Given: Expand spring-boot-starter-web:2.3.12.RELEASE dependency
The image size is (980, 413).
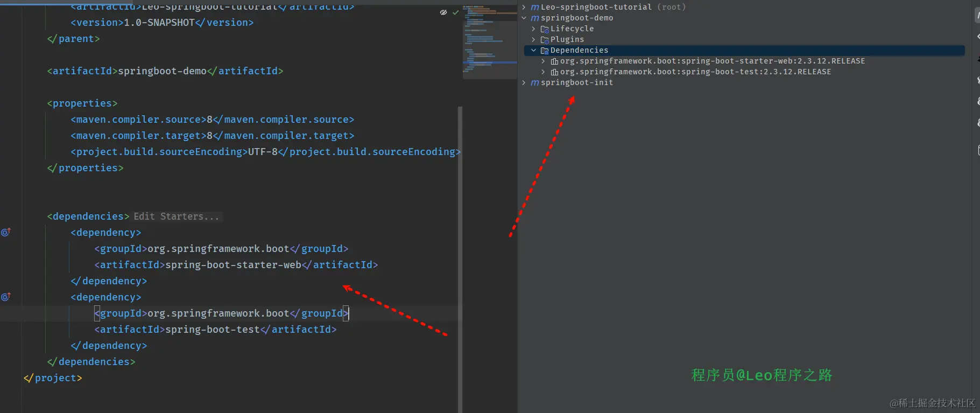Looking at the screenshot, I should coord(543,61).
